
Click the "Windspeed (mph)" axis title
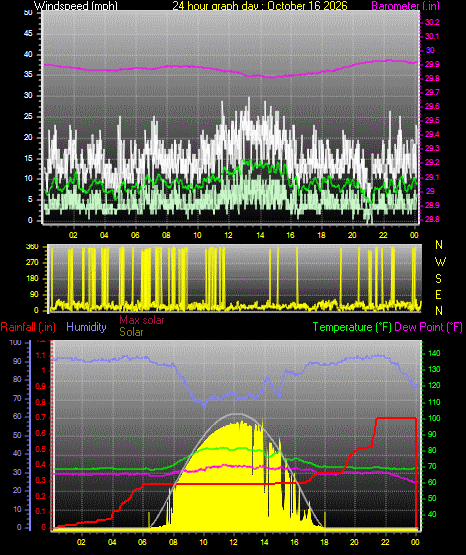(75, 6)
